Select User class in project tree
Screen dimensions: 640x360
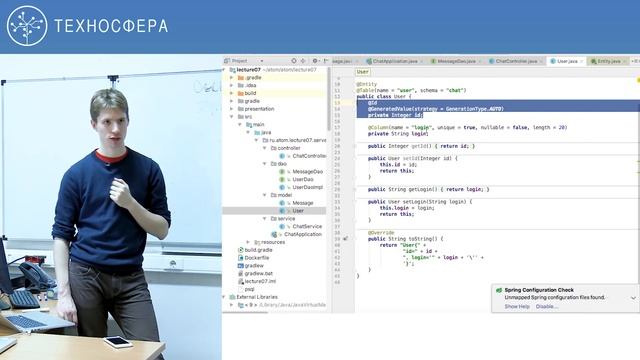coord(298,211)
